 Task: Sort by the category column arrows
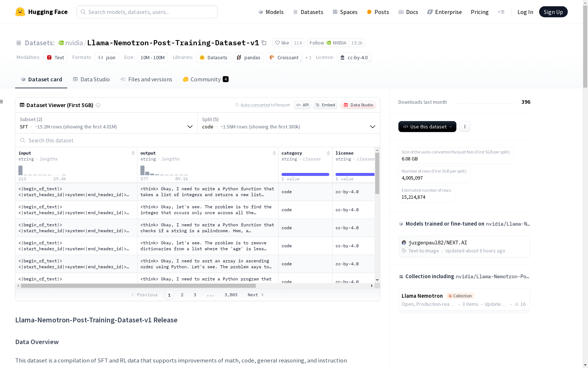click(x=328, y=153)
